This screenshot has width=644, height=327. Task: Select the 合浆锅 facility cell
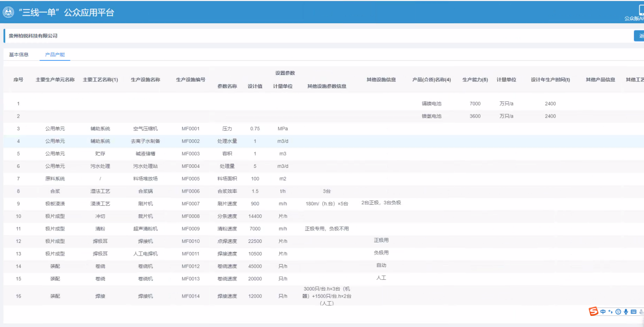point(146,191)
